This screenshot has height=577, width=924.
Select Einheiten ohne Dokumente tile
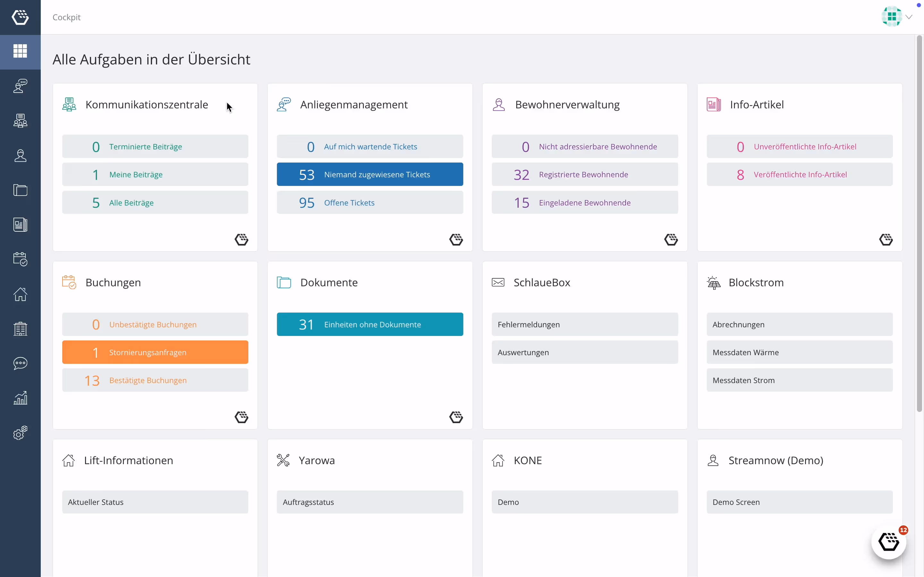(x=370, y=324)
